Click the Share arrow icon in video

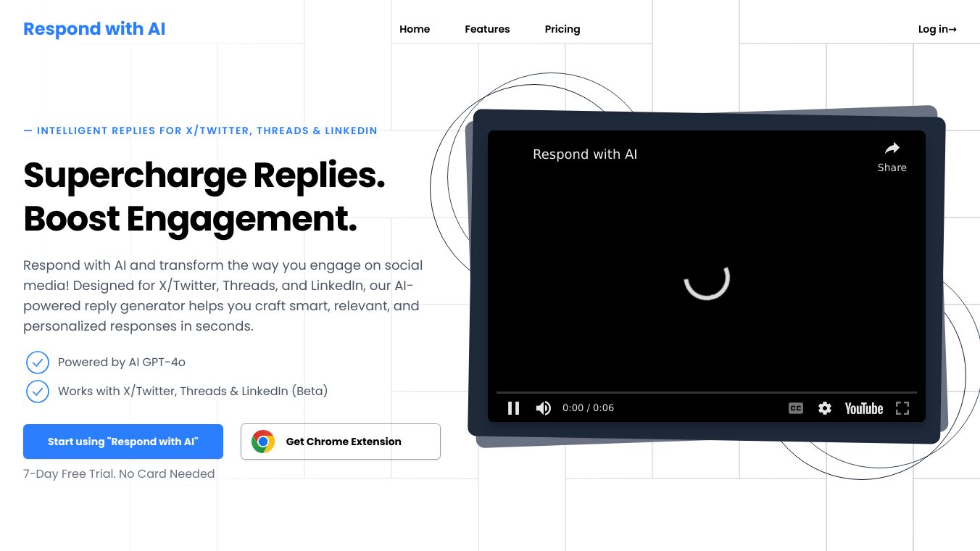point(892,148)
